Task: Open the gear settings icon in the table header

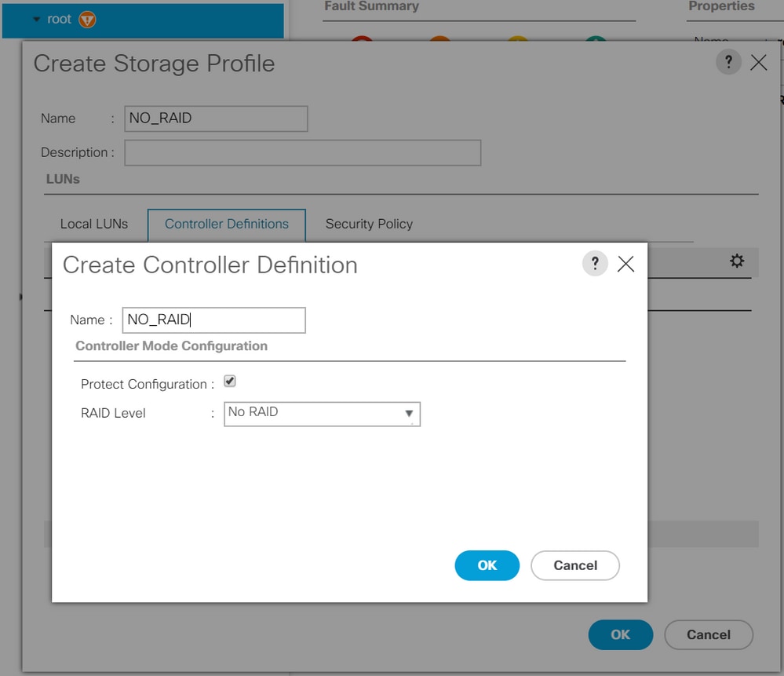Action: [736, 261]
